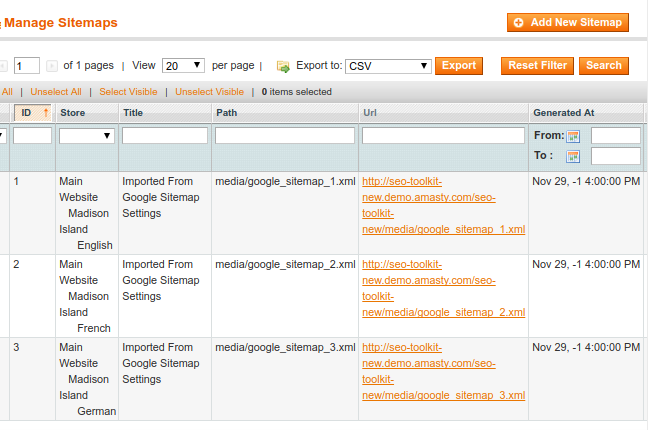Click the Title filter input field
Viewport: 650px width, 430px height.
point(164,135)
